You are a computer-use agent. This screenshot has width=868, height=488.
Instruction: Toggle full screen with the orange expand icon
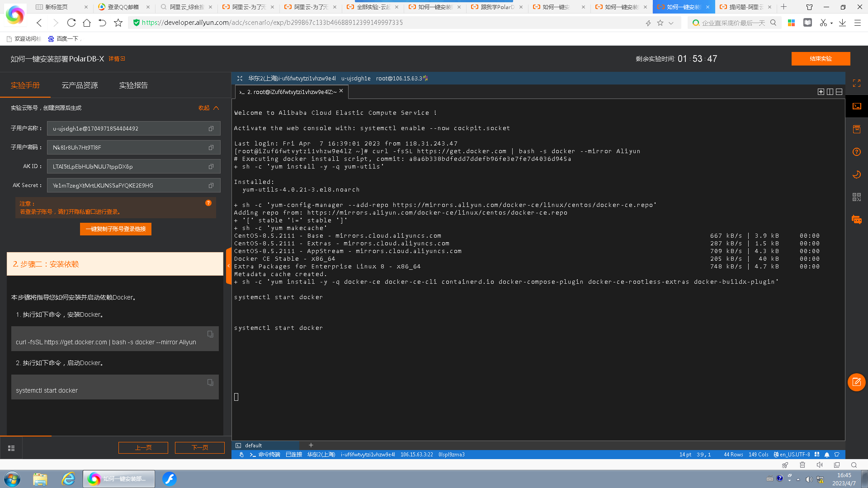click(x=857, y=84)
